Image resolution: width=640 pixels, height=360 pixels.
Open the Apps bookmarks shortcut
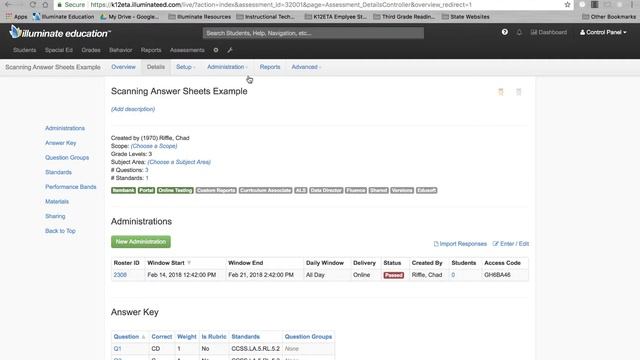click(16, 17)
